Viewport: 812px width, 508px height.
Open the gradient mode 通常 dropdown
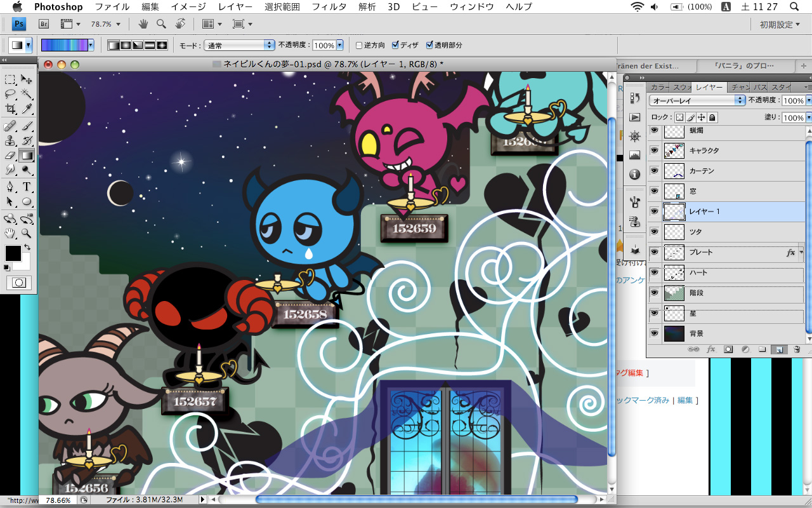239,46
